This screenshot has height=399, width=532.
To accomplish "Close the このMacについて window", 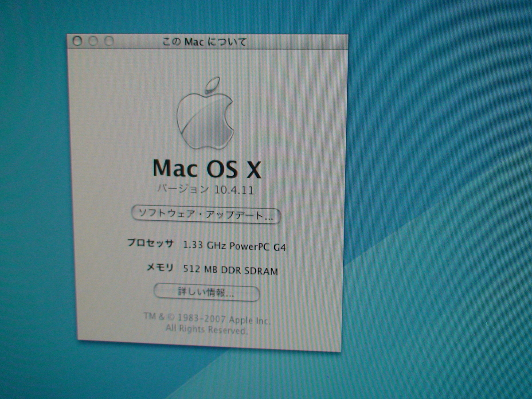I will [x=77, y=41].
